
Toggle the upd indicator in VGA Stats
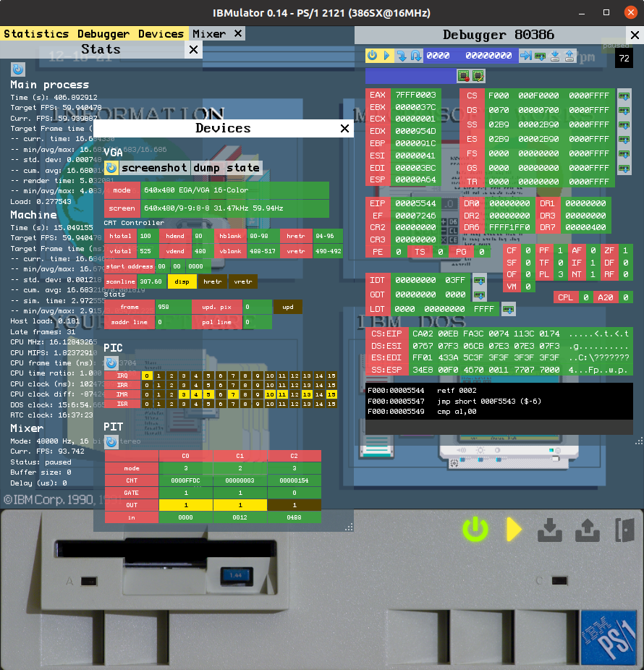[288, 307]
